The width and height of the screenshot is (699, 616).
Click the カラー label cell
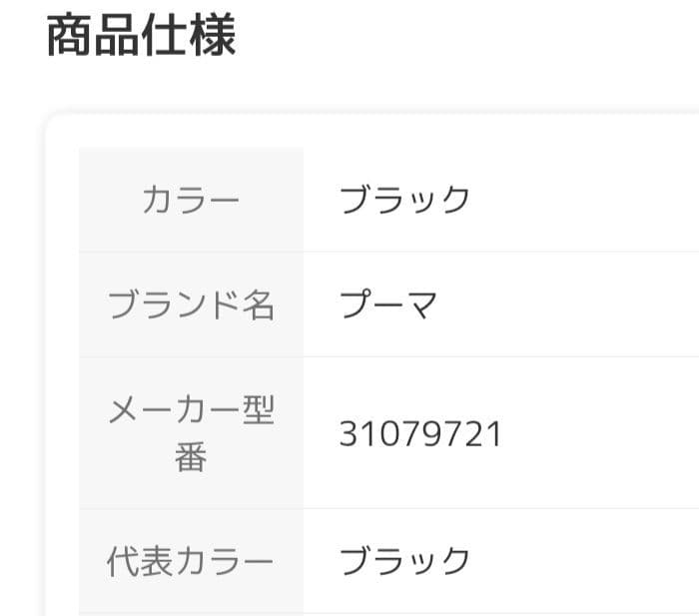191,201
